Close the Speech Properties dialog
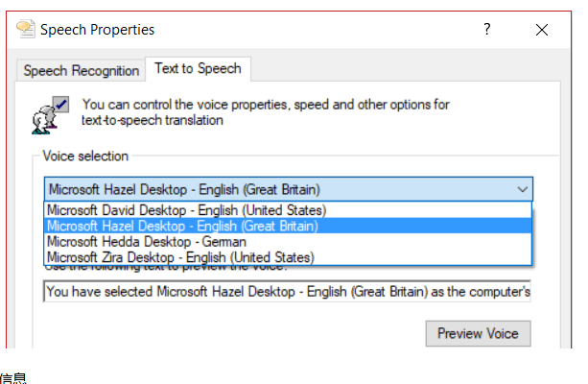Viewport: 588px width, 384px height. (x=542, y=30)
